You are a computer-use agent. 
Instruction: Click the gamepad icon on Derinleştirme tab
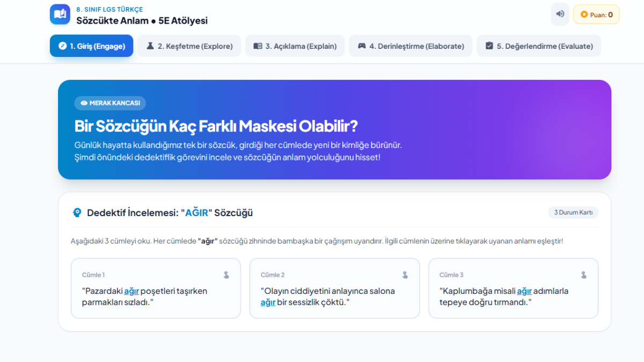click(x=362, y=46)
